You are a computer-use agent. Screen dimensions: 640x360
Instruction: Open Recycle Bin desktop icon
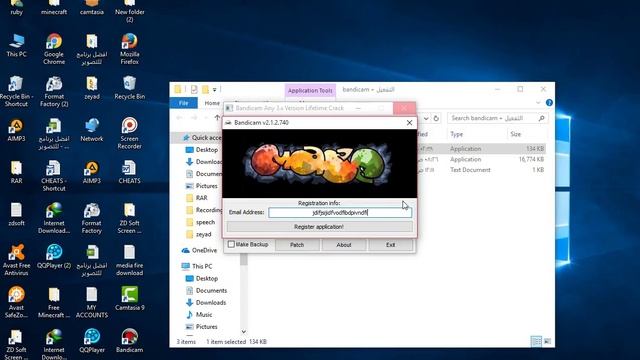[x=129, y=88]
